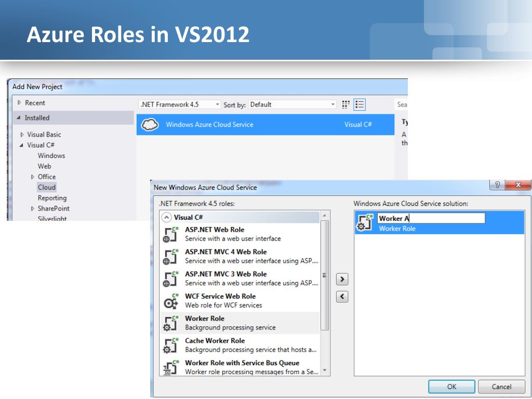
Task: Expand the Office tree node
Action: pyautogui.click(x=33, y=177)
